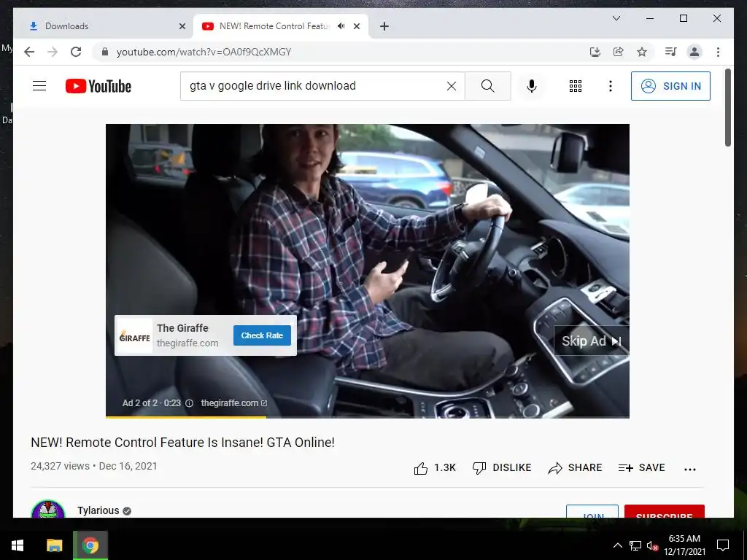
Task: Click the yellow ad progress bar
Action: (x=186, y=417)
